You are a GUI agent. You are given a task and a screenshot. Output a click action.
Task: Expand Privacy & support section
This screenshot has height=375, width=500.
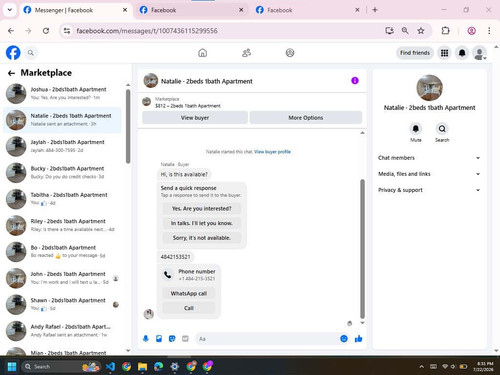point(429,190)
